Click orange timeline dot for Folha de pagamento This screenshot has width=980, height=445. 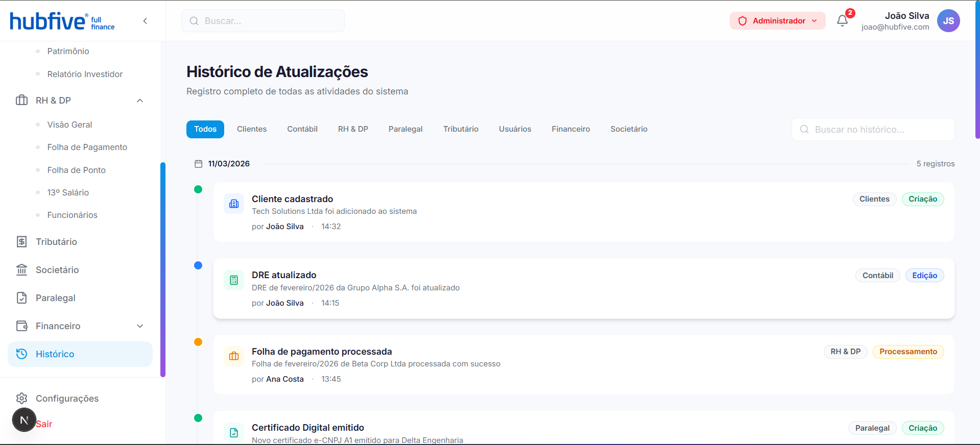coord(198,342)
